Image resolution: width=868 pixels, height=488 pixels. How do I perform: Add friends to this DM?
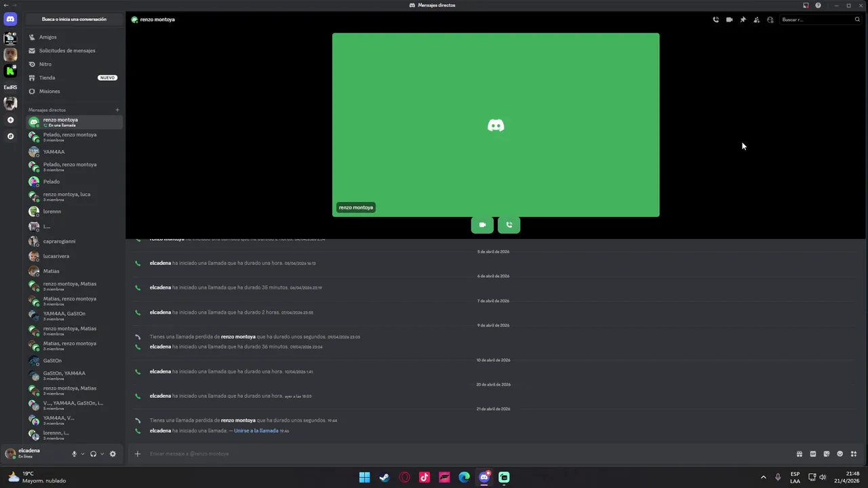pyautogui.click(x=756, y=20)
